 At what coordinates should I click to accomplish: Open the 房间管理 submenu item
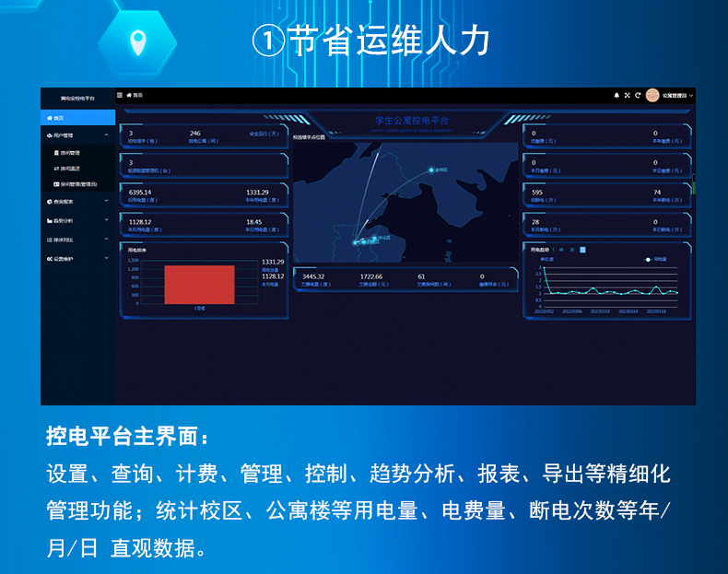[x=78, y=153]
